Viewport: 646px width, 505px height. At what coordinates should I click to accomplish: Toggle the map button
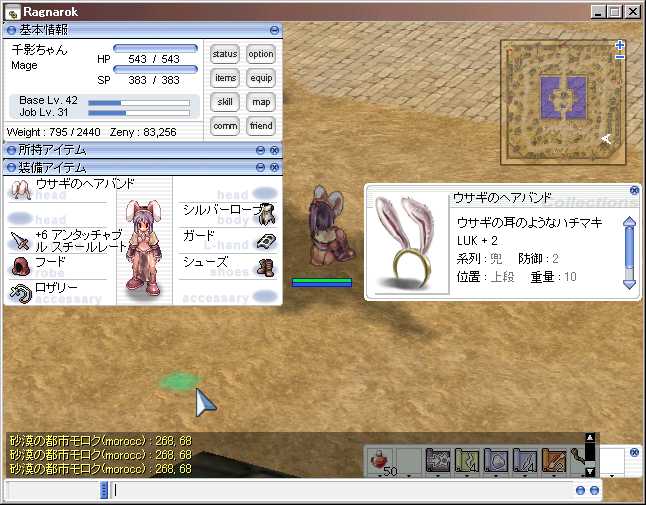tap(261, 102)
